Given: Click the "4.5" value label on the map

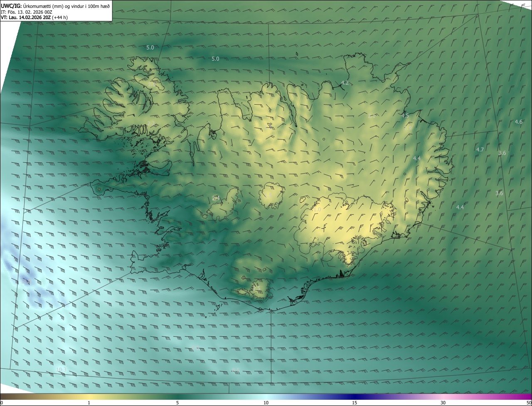Looking at the screenshot, I should pyautogui.click(x=405, y=115).
